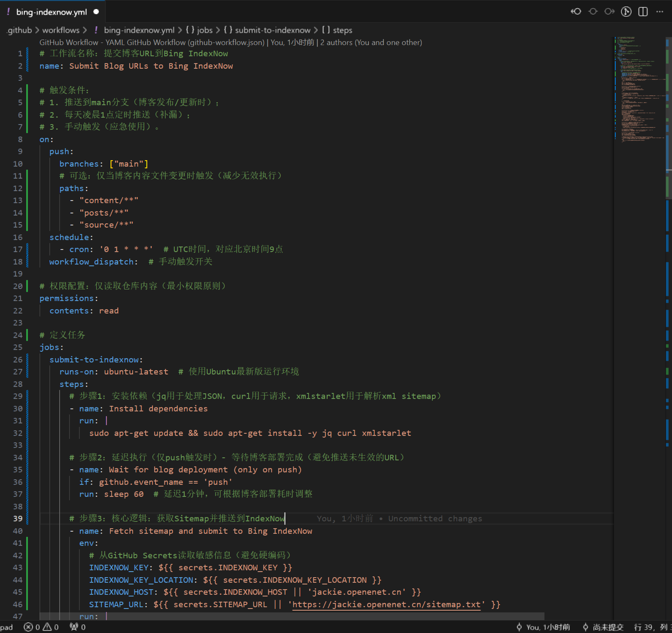Click the unsaved dot on bing-indexnow.yml tab
This screenshot has height=633, width=672.
coord(96,12)
